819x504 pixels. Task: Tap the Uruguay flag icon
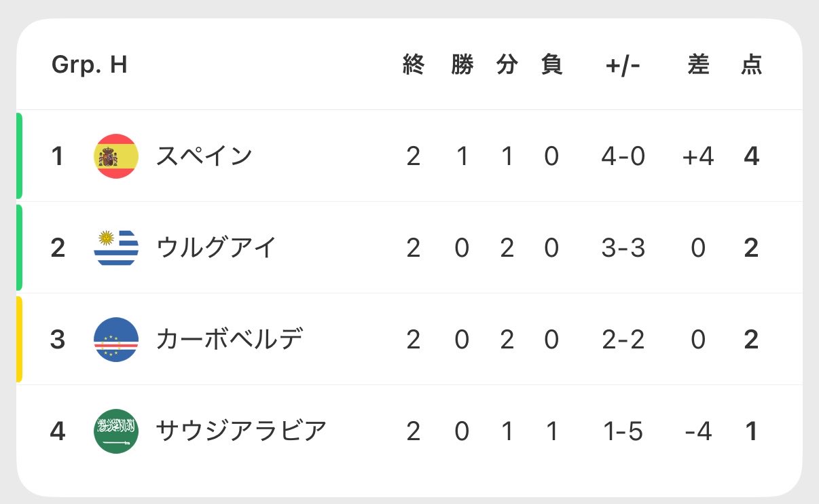coord(116,248)
